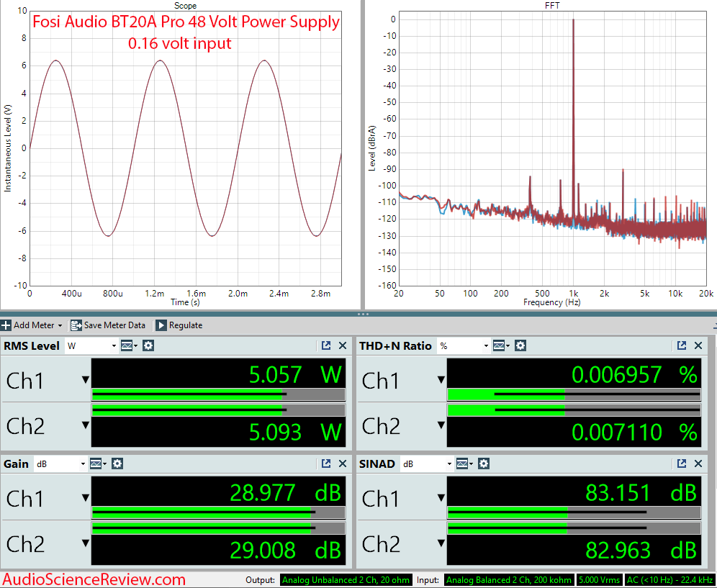
Task: Click the Ch2 THD+N Ratio bar graph
Action: click(x=574, y=410)
